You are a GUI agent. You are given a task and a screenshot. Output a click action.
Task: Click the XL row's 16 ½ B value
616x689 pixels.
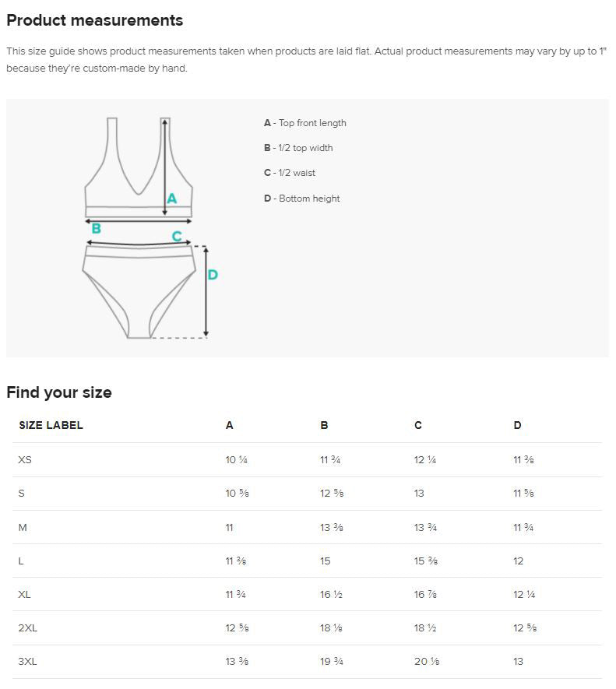coord(331,595)
